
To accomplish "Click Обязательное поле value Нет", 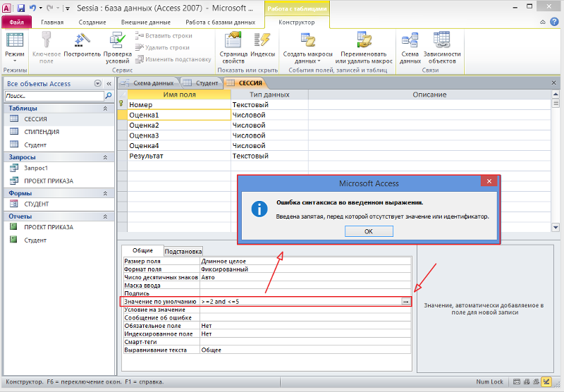I will point(305,326).
